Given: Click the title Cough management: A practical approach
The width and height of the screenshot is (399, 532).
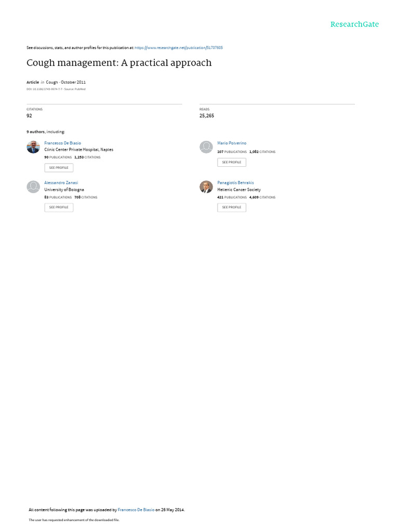Looking at the screenshot, I should click(x=119, y=63).
